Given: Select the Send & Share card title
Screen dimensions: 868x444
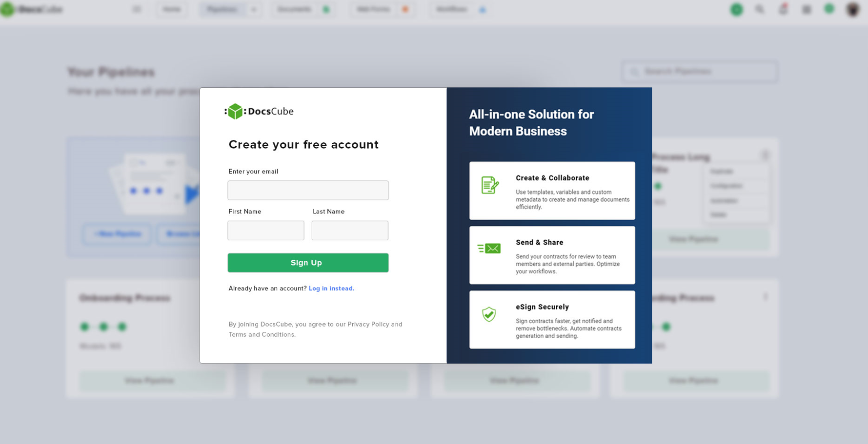Looking at the screenshot, I should tap(539, 242).
